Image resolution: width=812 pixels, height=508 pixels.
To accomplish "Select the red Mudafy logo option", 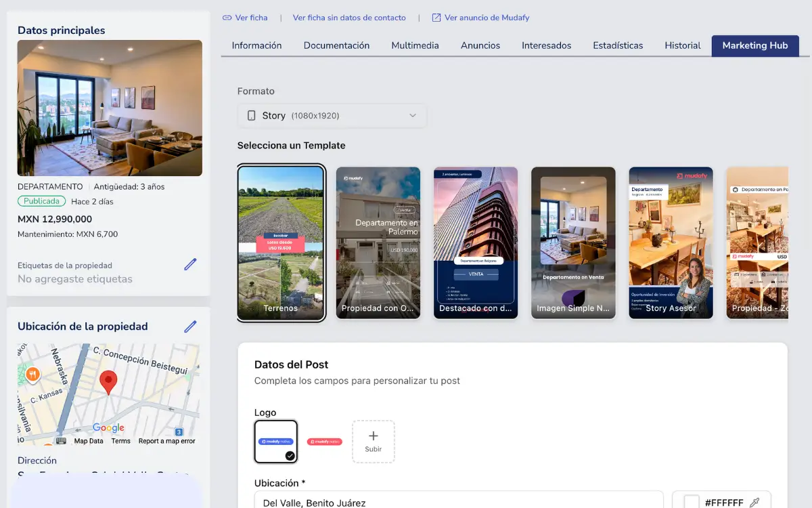I will click(325, 442).
